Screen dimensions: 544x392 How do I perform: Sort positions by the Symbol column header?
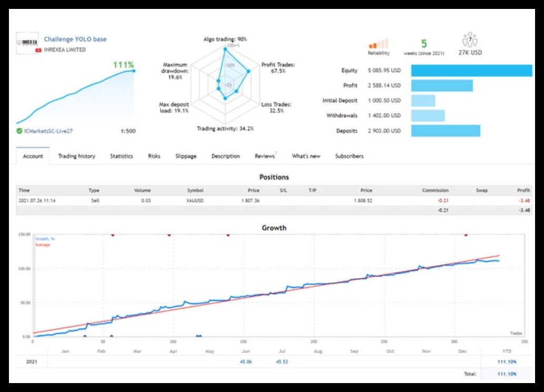195,191
